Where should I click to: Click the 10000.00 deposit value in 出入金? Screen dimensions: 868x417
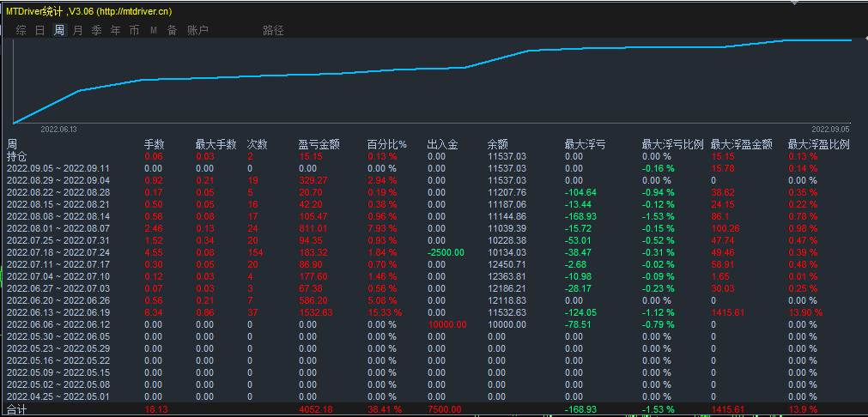446,324
